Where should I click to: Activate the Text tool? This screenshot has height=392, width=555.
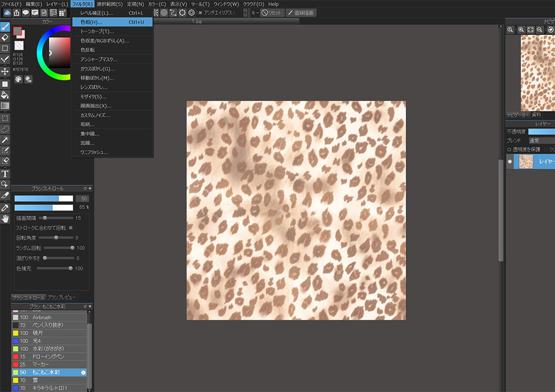[x=5, y=174]
